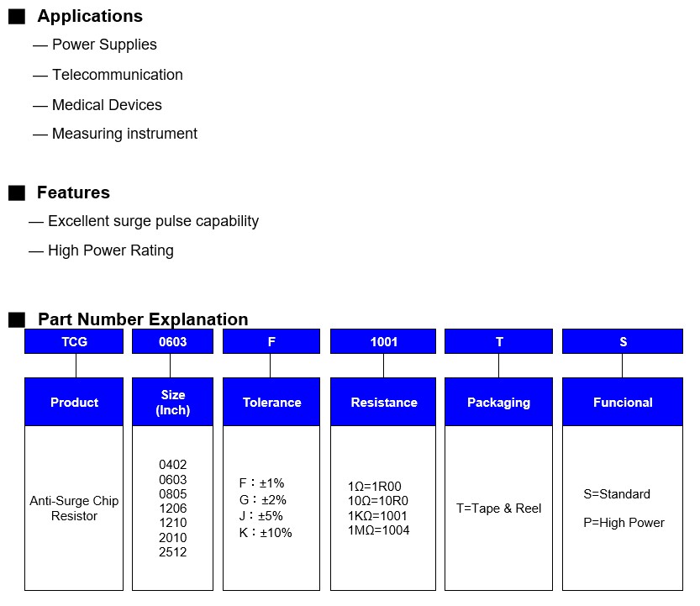Click the Tolerance header cell
Viewport: 700px width, 606px height.
point(271,403)
